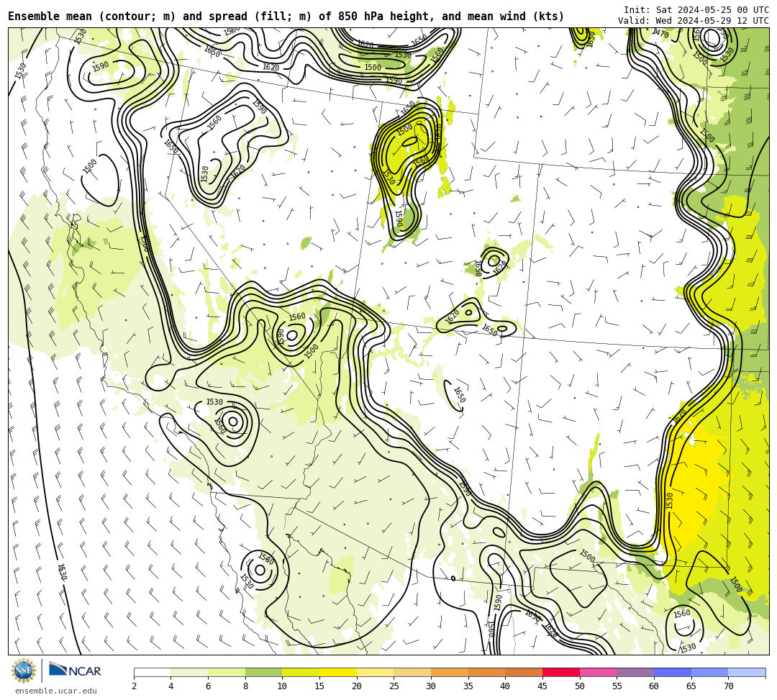Image resolution: width=777 pixels, height=700 pixels.
Task: Pick the blue 60–65 m colorbar segment
Action: tap(673, 672)
